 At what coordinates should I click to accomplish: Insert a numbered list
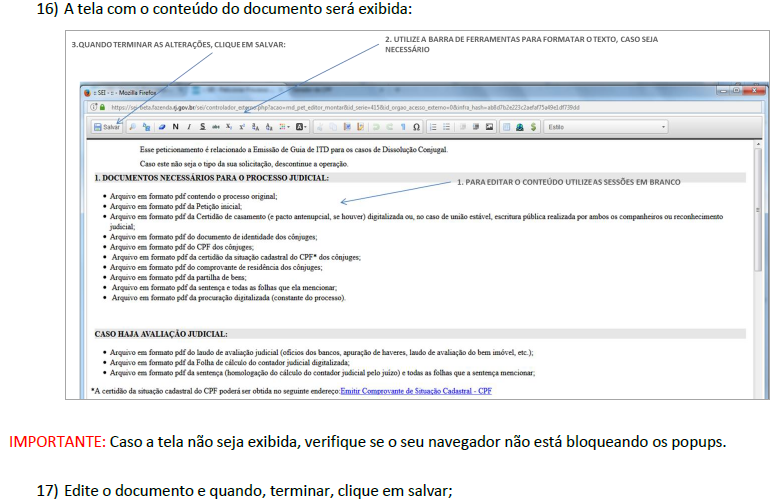[x=433, y=127]
